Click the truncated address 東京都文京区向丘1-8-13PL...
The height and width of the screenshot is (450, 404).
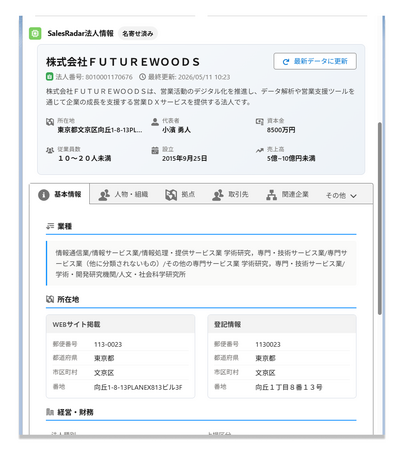click(x=100, y=130)
